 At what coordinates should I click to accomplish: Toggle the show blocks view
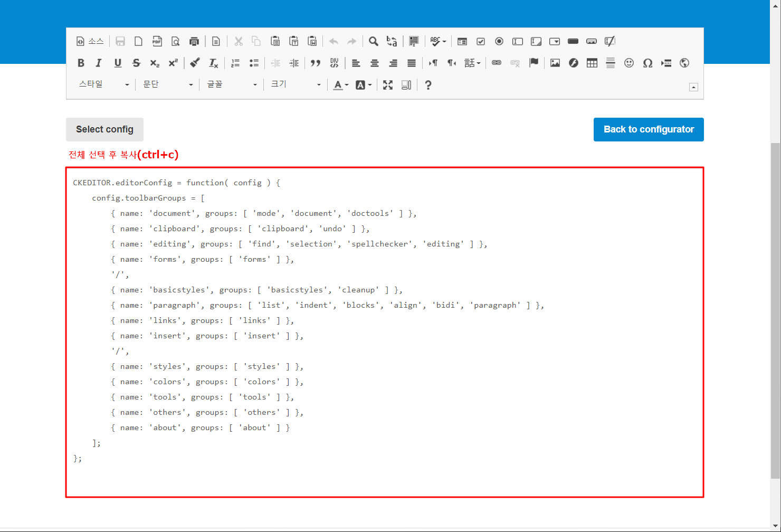(x=406, y=85)
